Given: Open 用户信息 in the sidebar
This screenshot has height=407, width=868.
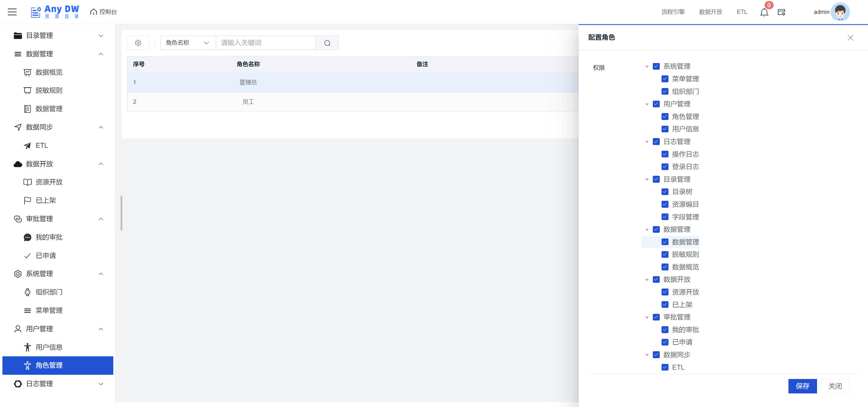Looking at the screenshot, I should [x=49, y=347].
